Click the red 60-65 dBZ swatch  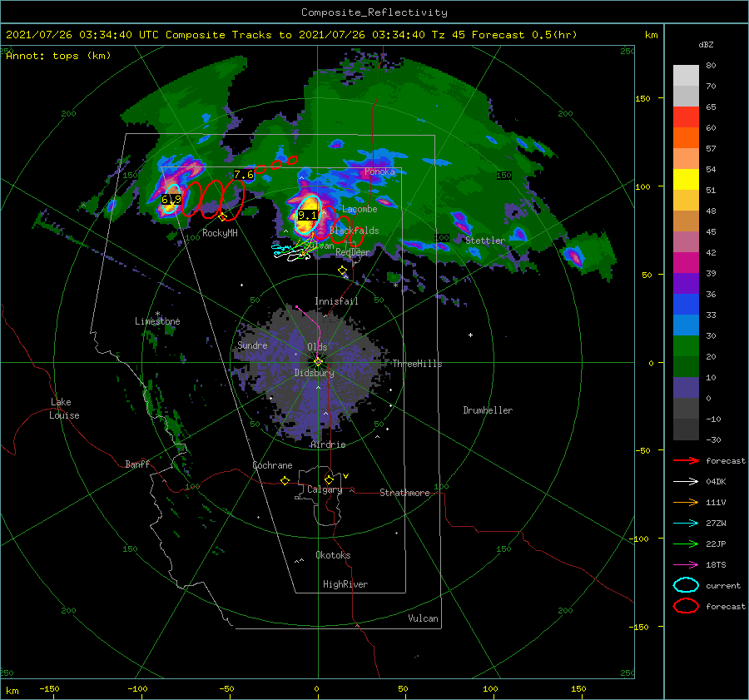pyautogui.click(x=686, y=117)
